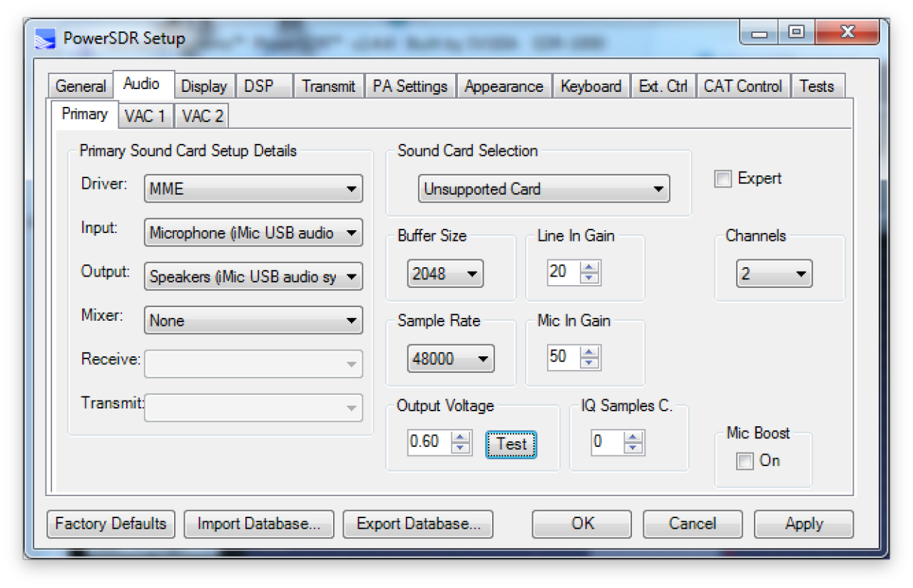This screenshot has height=588, width=913.
Task: Minimize the PowerSDR Setup window
Action: (x=760, y=33)
